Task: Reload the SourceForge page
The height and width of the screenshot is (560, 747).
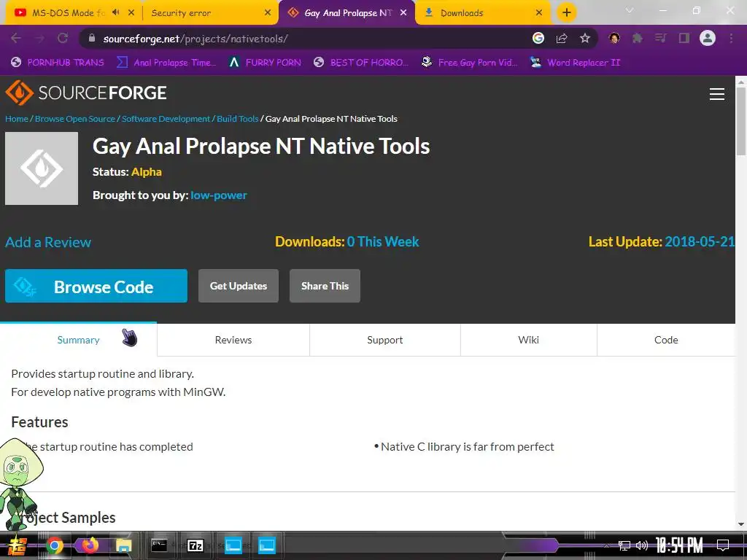Action: (63, 38)
